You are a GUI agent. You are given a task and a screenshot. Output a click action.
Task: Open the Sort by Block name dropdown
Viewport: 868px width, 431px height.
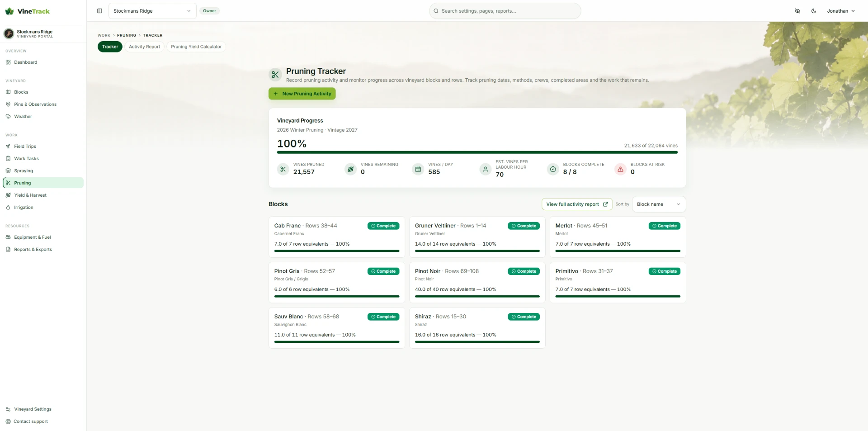point(659,204)
